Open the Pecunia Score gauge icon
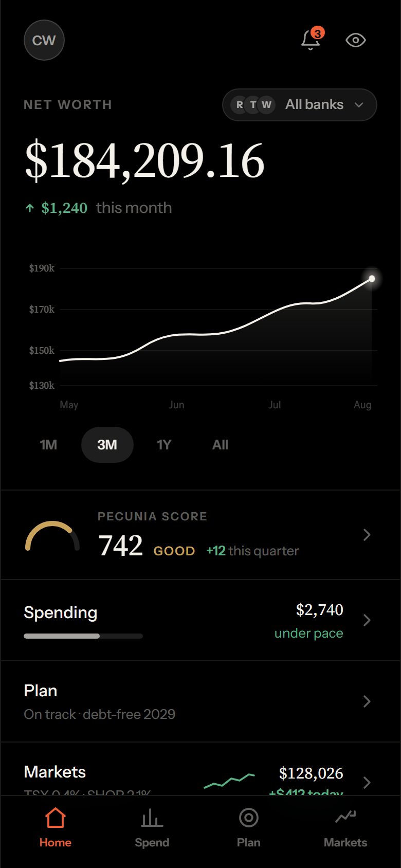Screen dimensions: 401x868 click(52, 536)
